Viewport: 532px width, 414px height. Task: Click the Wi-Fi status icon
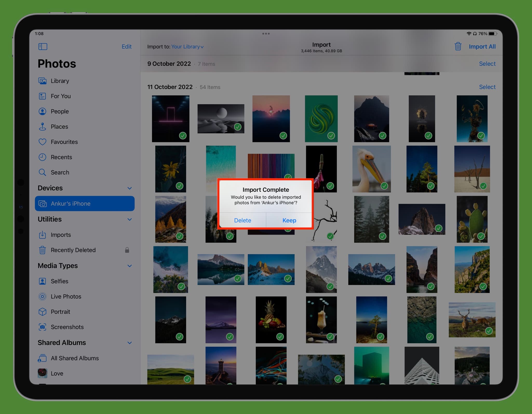469,34
